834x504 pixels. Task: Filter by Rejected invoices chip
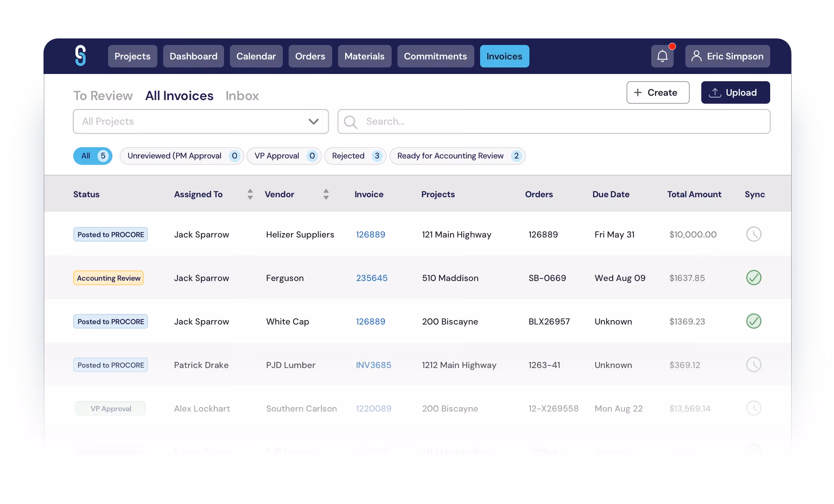click(x=355, y=156)
